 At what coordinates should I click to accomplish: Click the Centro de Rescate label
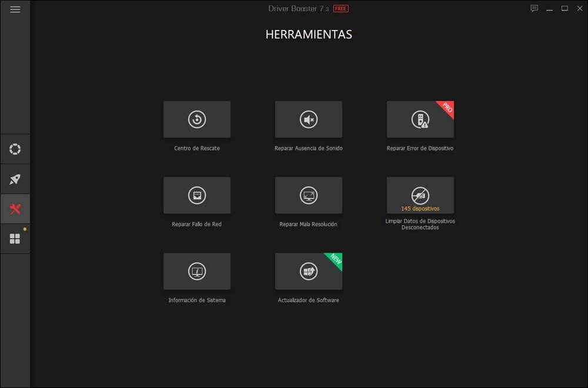(197, 148)
